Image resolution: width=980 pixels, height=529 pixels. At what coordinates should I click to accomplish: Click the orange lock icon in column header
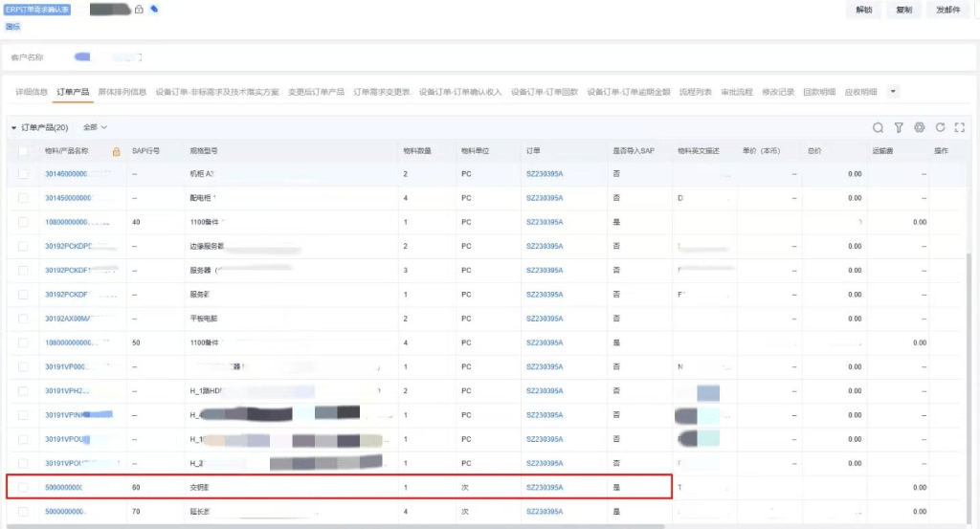tap(116, 151)
